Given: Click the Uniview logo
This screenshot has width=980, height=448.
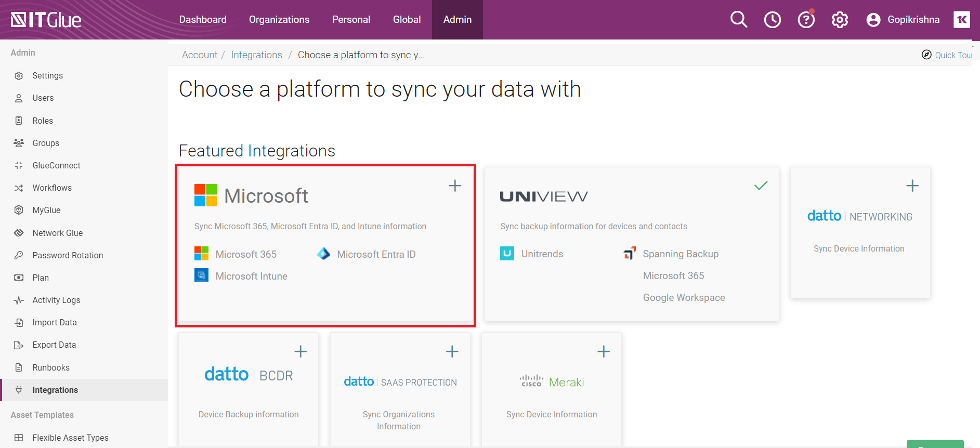Looking at the screenshot, I should pyautogui.click(x=544, y=196).
